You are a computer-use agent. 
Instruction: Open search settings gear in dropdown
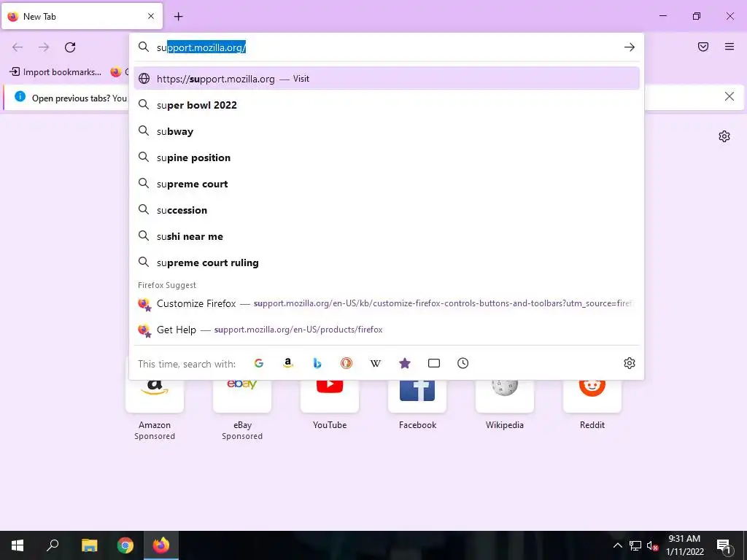(630, 363)
